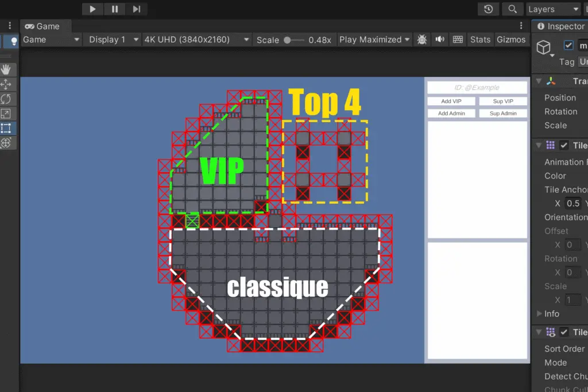This screenshot has height=392, width=588.
Task: Open the Display 1 dropdown
Action: click(x=113, y=40)
